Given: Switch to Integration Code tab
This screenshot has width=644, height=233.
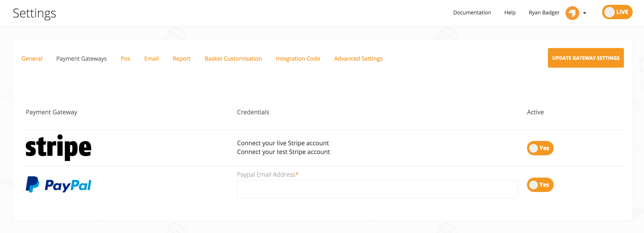Looking at the screenshot, I should point(298,59).
